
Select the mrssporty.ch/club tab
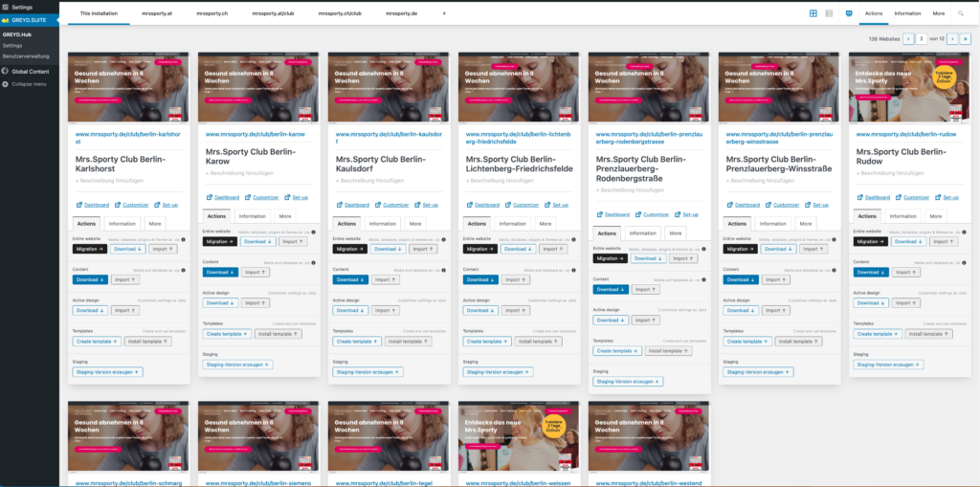(340, 13)
